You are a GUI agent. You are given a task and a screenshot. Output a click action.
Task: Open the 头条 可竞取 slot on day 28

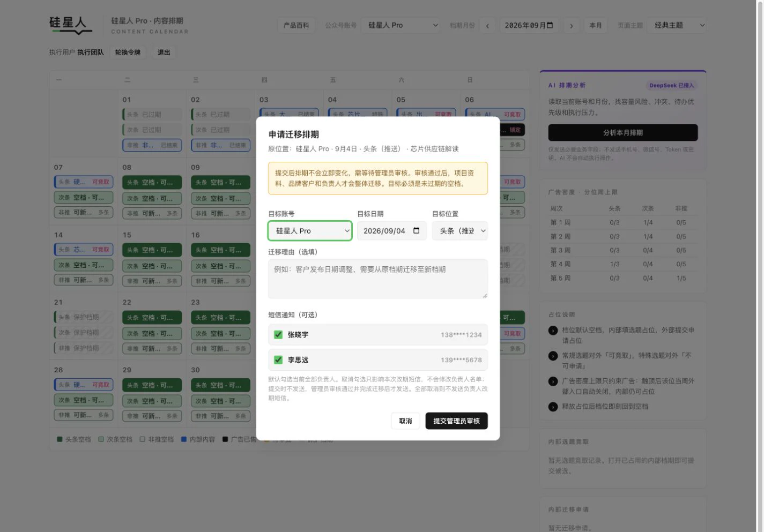(x=84, y=385)
